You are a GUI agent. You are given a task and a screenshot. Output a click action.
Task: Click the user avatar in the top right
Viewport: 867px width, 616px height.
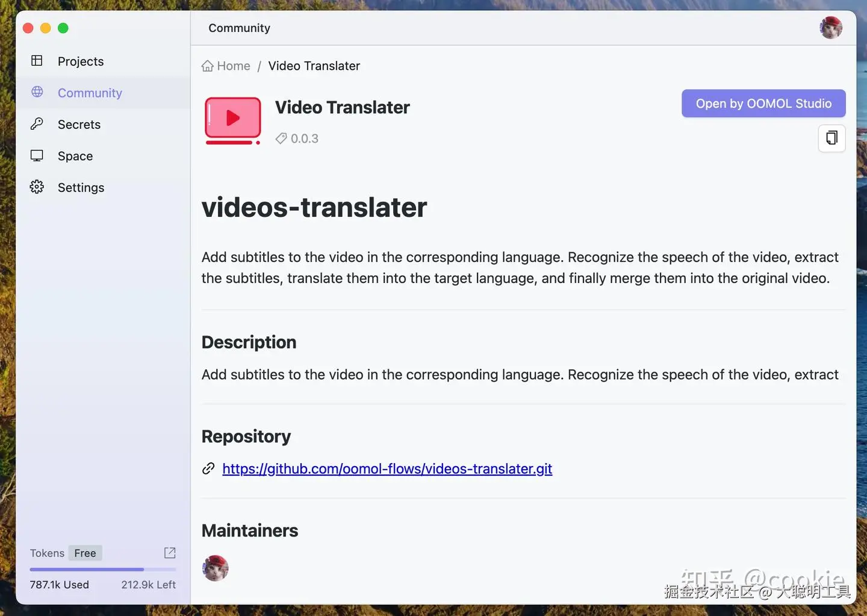(x=831, y=27)
